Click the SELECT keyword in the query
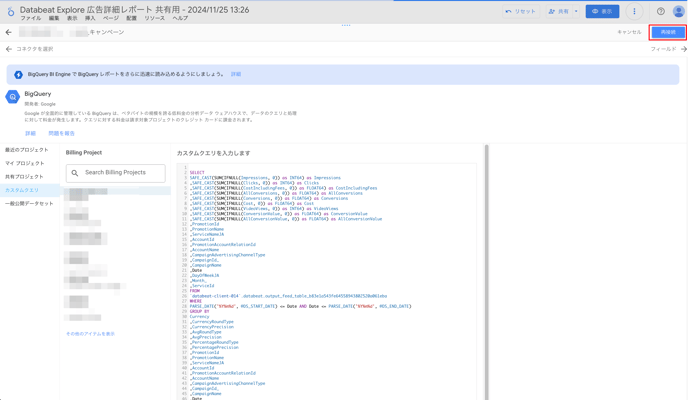Viewport: 688px width, 400px height. click(197, 172)
